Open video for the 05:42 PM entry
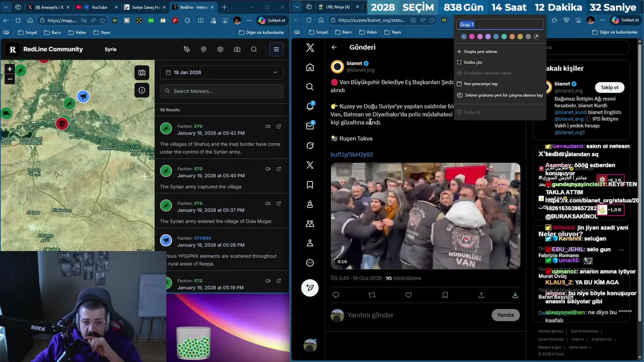The image size is (644, 362). pos(268,126)
